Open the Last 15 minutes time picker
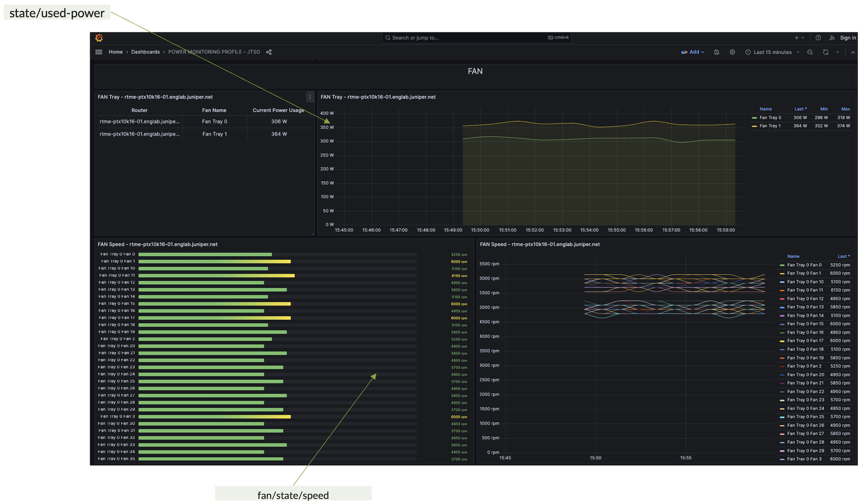The height and width of the screenshot is (504, 861). [x=772, y=52]
